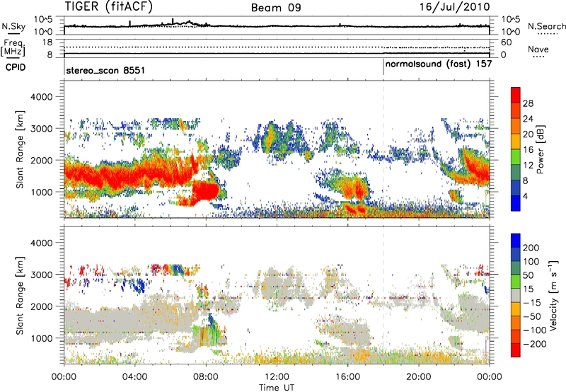Click the '60' Nave axis value

click(x=507, y=42)
